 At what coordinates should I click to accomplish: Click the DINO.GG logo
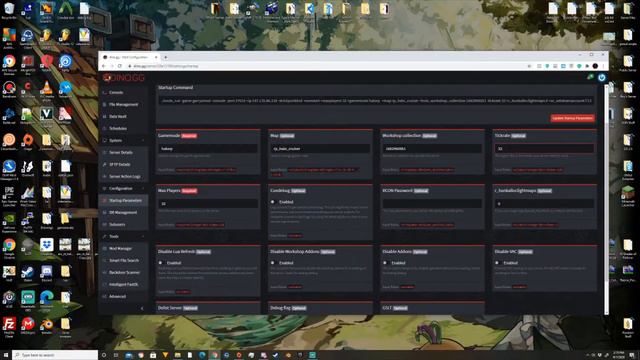pos(124,78)
